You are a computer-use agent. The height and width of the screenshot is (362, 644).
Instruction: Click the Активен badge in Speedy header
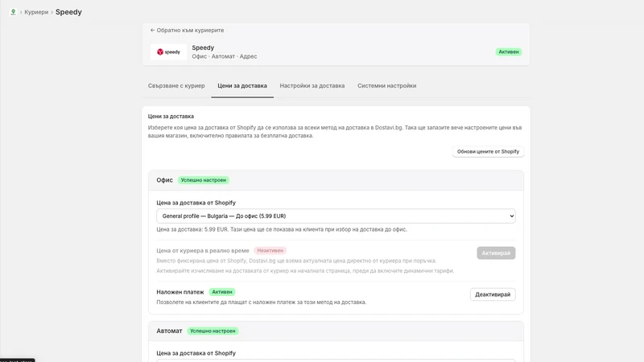tap(509, 51)
